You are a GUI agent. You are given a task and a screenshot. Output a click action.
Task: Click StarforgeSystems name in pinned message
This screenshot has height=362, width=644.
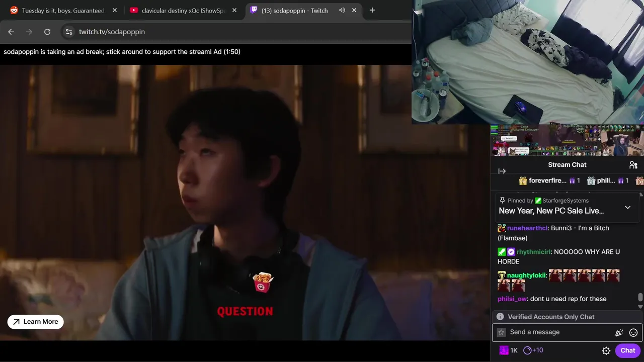point(566,201)
